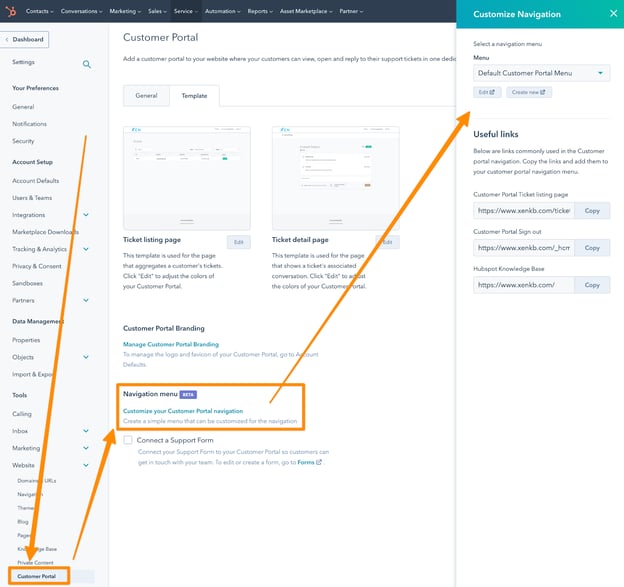Open the Forms external link
624x587 pixels.
(x=309, y=462)
